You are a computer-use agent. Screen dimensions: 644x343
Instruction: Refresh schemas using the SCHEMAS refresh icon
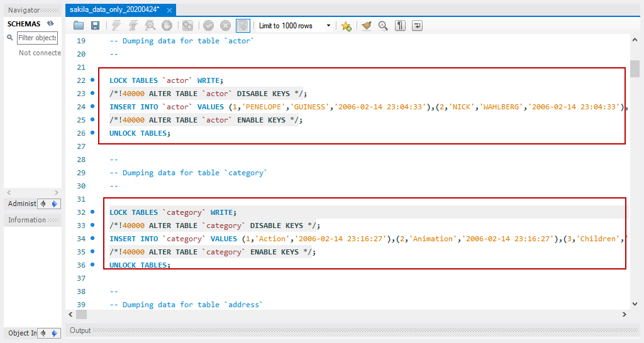point(50,24)
